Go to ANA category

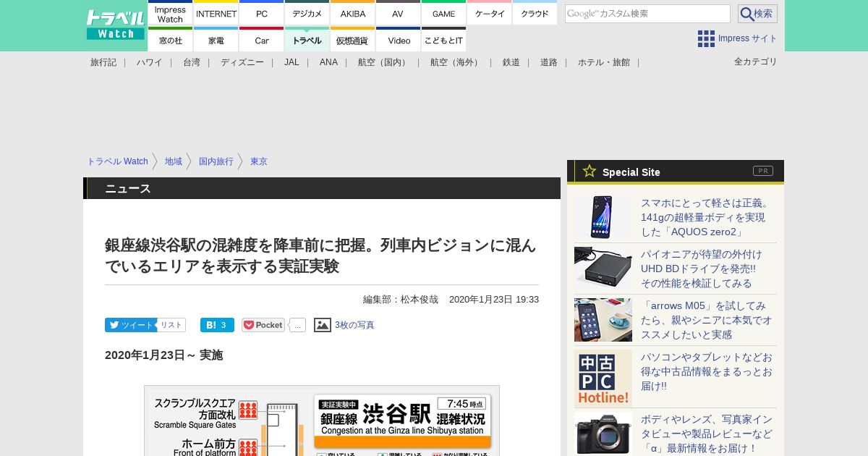[328, 62]
